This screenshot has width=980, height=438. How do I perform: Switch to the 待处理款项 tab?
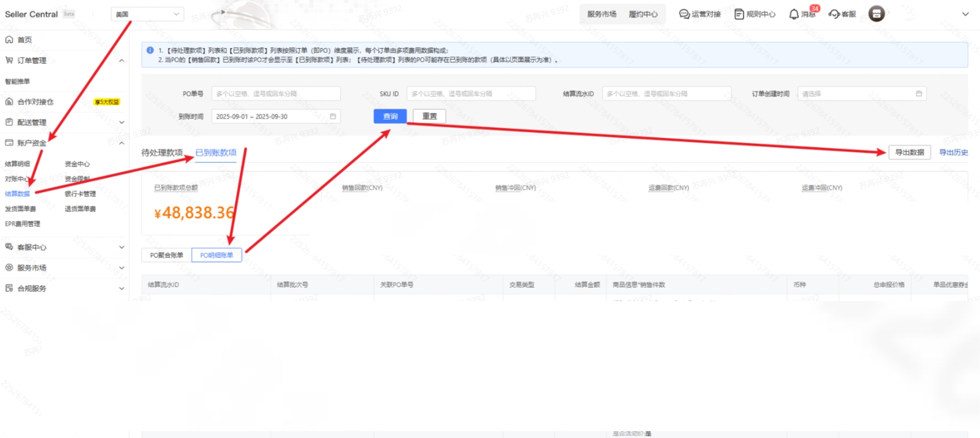pos(162,153)
